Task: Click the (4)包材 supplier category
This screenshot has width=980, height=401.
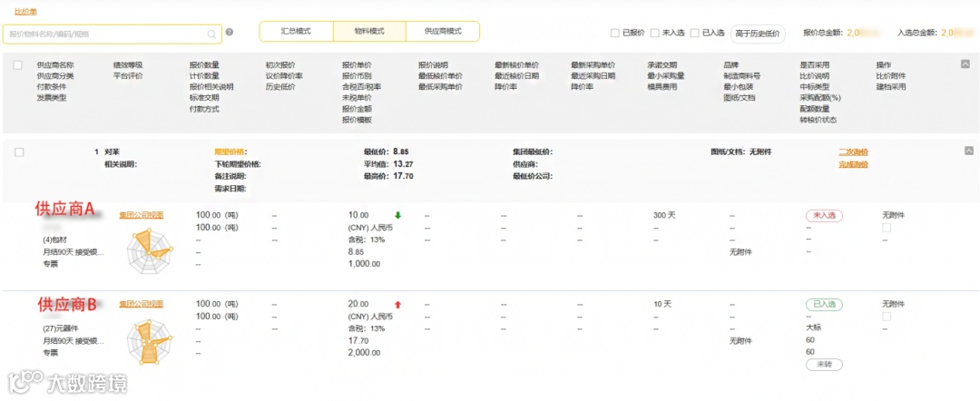Action: pos(55,240)
